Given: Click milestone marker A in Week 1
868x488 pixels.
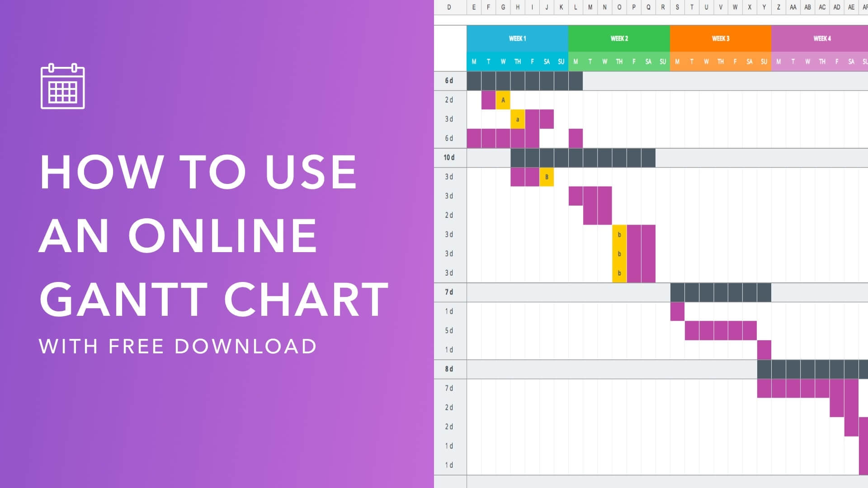Looking at the screenshot, I should (503, 99).
